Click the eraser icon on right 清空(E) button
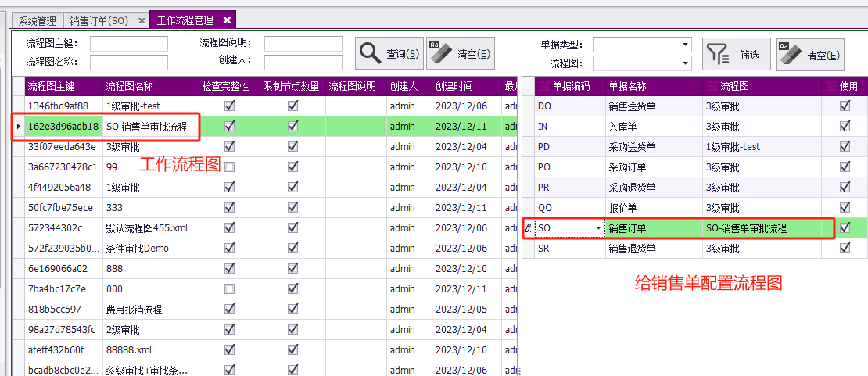Screen dimensions: 868x376 tap(790, 54)
